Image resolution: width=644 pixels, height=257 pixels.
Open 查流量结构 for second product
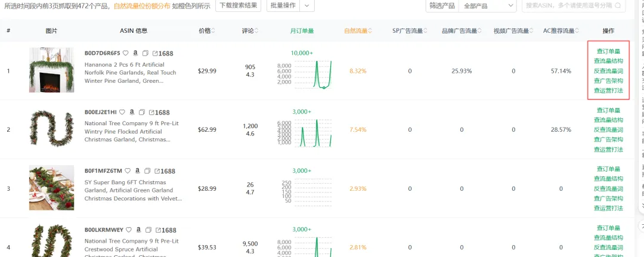click(608, 120)
